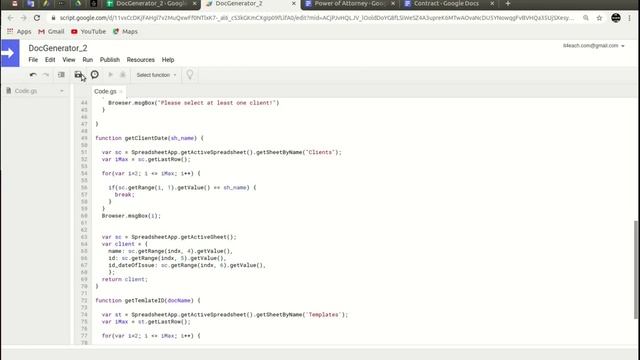640x360 pixels.
Task: Open the View menu
Action: point(69,60)
